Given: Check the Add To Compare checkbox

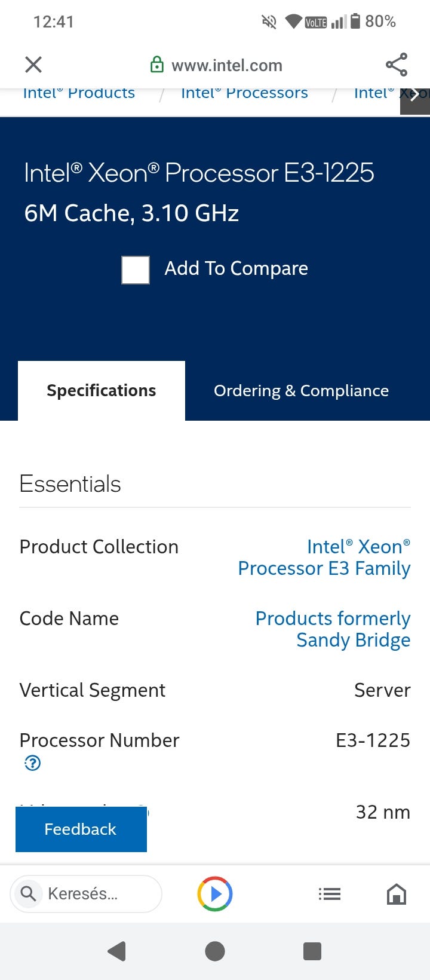Looking at the screenshot, I should click(136, 269).
